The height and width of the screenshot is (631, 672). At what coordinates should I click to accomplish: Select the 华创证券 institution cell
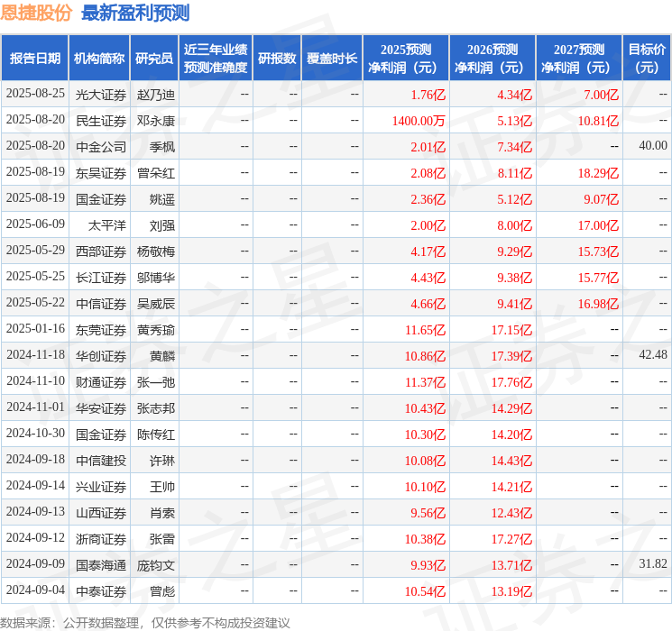pyautogui.click(x=101, y=356)
